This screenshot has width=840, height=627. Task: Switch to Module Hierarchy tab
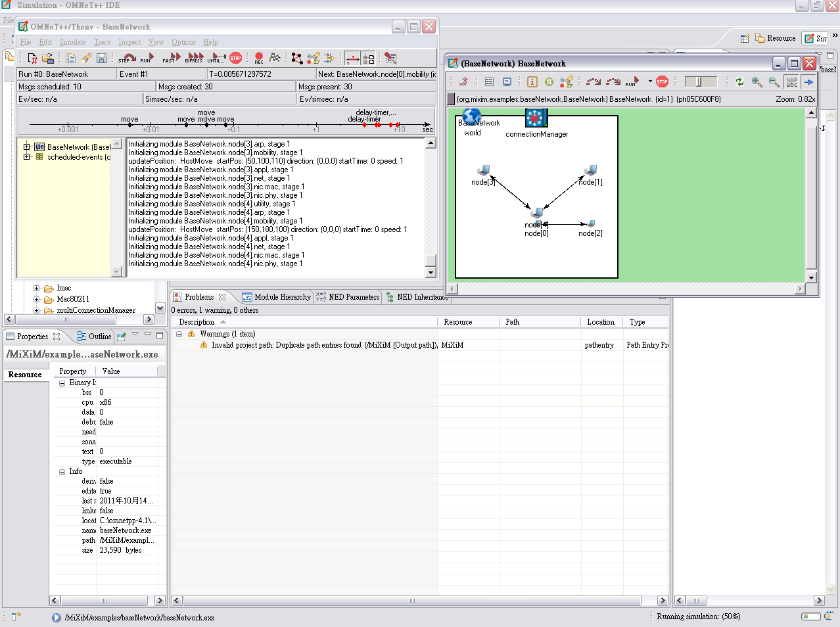pos(276,297)
